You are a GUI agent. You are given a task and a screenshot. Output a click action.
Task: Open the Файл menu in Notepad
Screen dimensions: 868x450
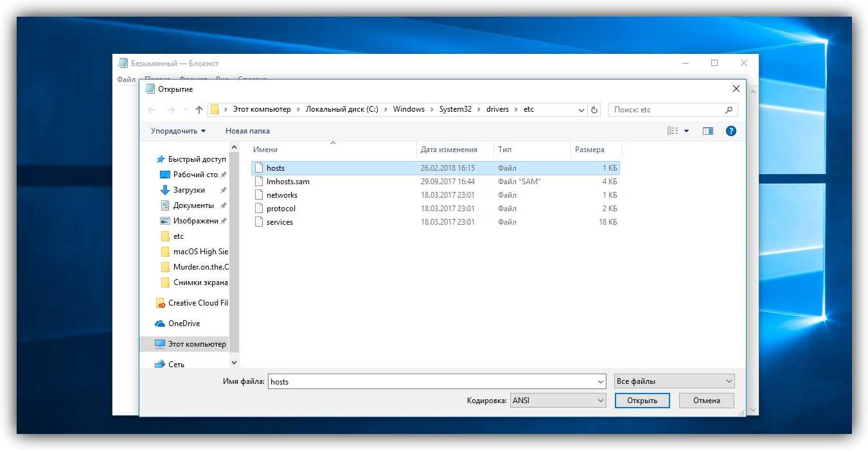click(x=126, y=80)
